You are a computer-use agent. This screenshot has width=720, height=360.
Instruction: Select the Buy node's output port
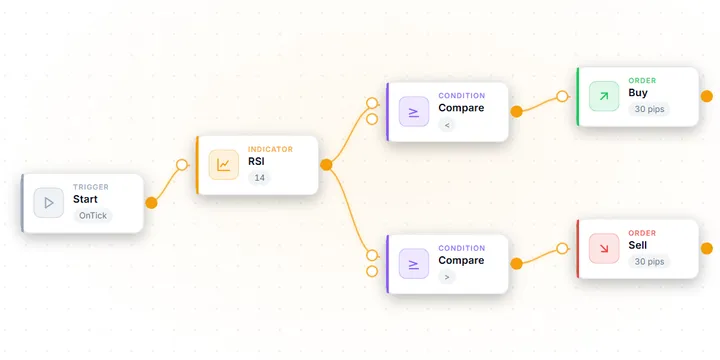point(707,96)
